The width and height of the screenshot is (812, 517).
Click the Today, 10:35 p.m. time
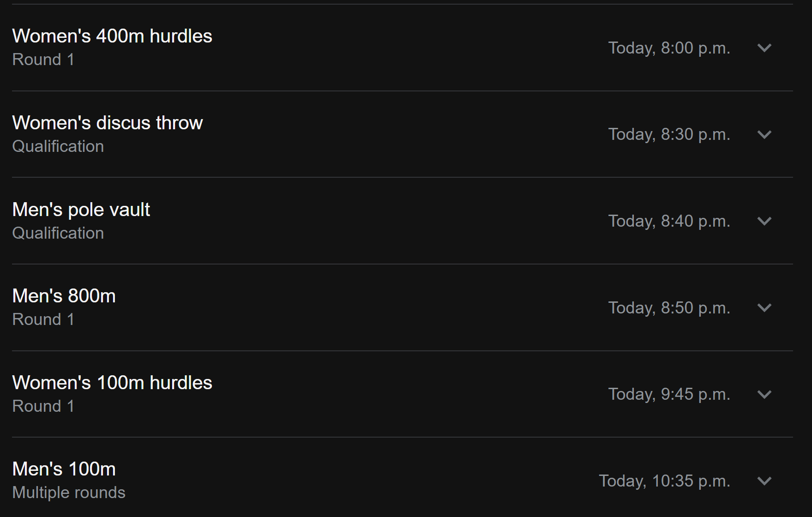(664, 481)
